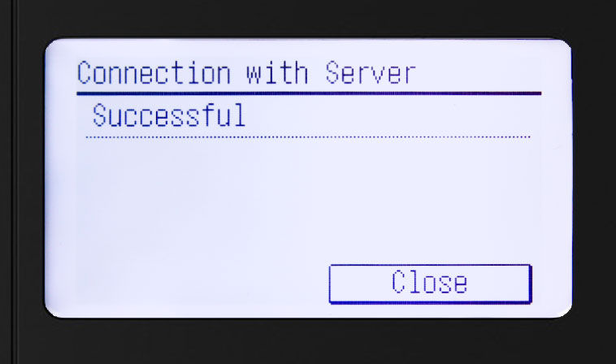Tap the Connection with Server title
Screen dimensions: 616x364
[x=246, y=72]
